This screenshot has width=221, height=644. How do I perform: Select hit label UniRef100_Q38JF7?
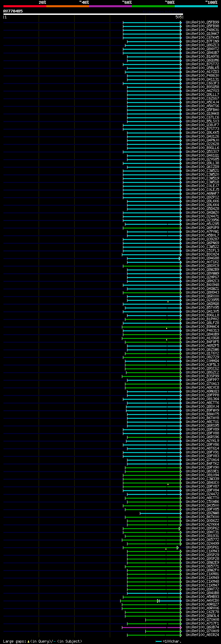tap(202, 125)
